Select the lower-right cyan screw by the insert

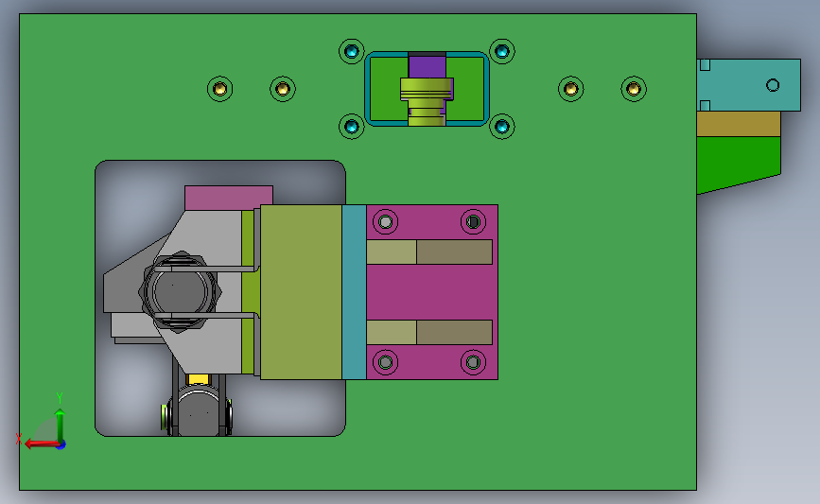502,127
